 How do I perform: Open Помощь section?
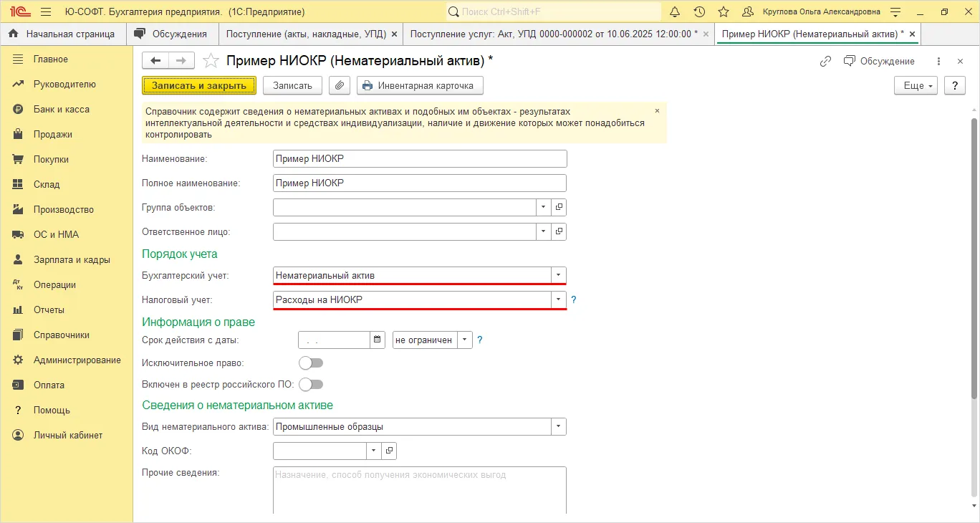coord(52,410)
